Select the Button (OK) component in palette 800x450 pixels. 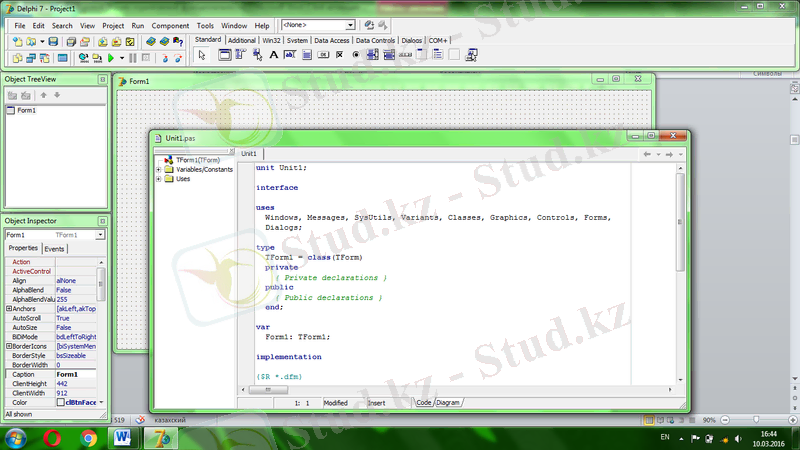pos(323,55)
